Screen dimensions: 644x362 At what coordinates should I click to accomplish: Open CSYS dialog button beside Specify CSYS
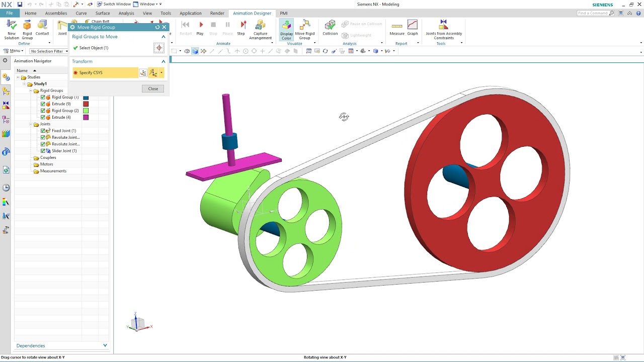[143, 73]
